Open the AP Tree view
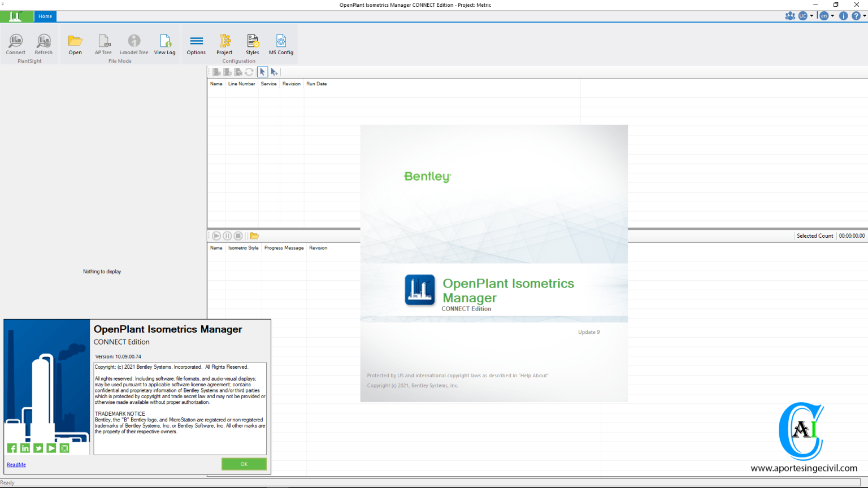The image size is (868, 488). (103, 42)
